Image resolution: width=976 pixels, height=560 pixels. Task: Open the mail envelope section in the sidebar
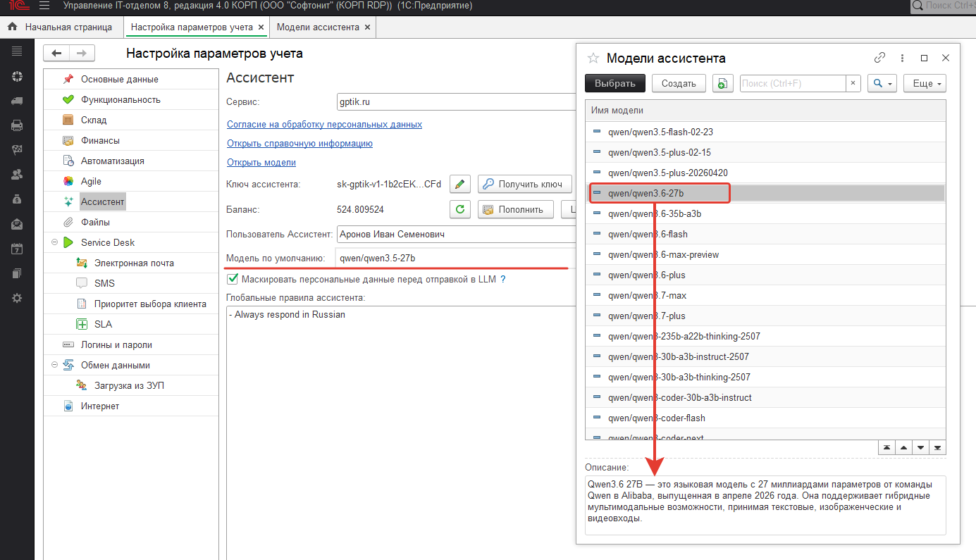(17, 224)
